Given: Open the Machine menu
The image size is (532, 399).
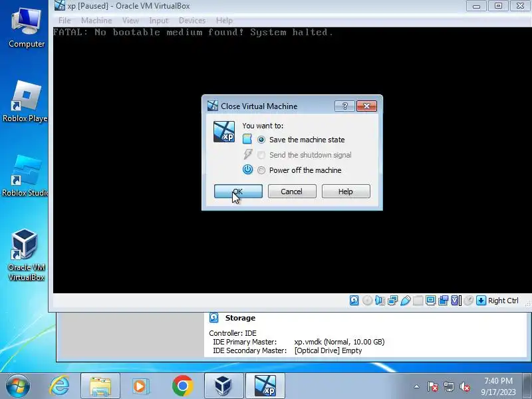Looking at the screenshot, I should pos(96,21).
